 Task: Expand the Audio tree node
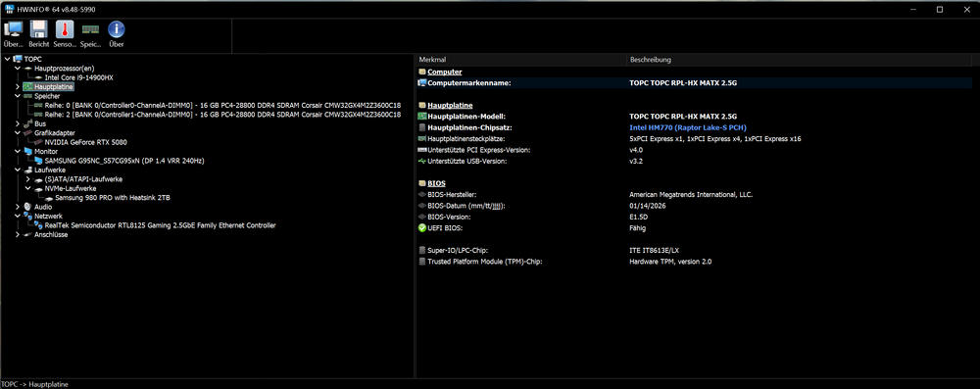[18, 207]
